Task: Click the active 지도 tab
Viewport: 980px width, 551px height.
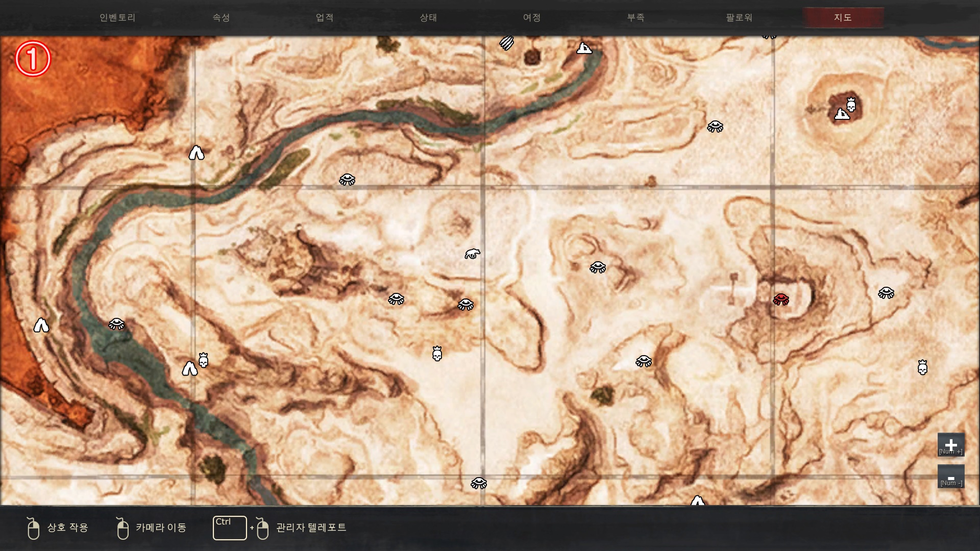Action: [843, 17]
